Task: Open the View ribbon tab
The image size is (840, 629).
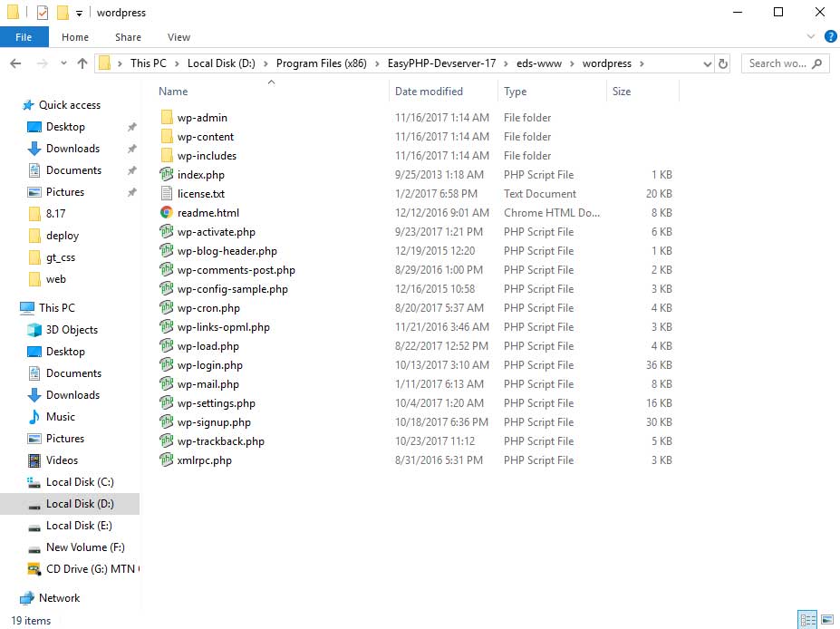Action: click(179, 37)
